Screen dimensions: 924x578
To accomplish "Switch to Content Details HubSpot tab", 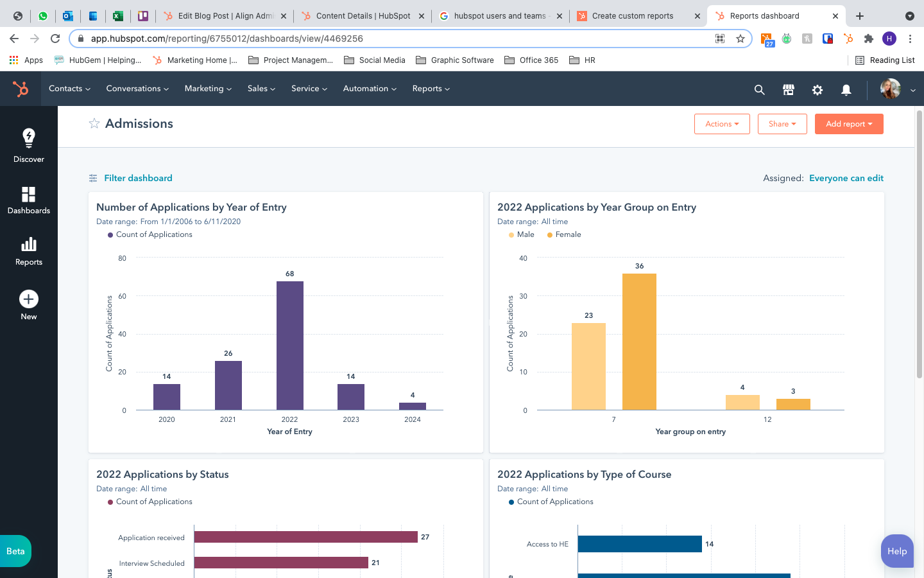I will coord(363,16).
